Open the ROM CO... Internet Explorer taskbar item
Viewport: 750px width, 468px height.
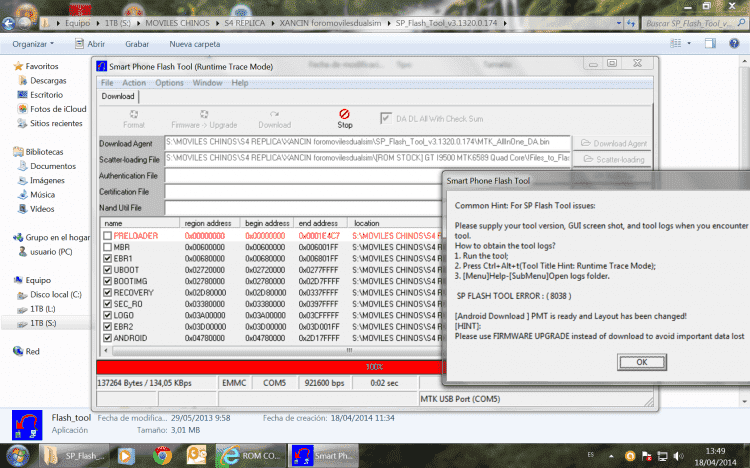coord(250,456)
